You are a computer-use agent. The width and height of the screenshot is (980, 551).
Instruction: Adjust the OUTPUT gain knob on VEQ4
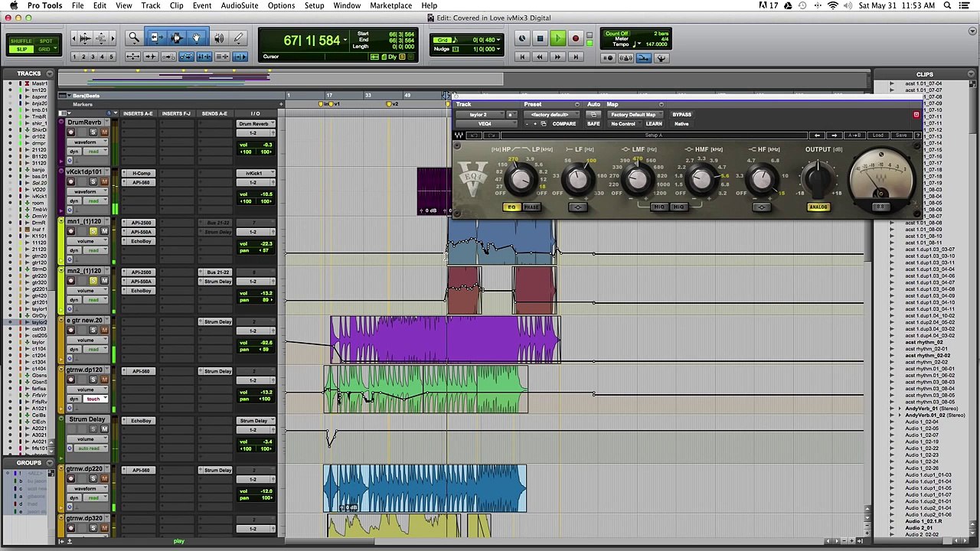[x=818, y=178]
